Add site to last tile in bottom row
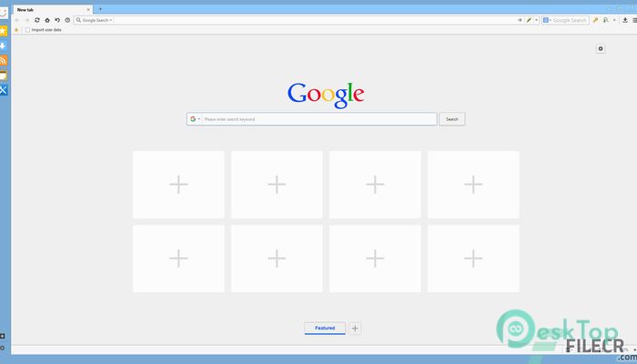Screen dimensions: 637x364 (x=473, y=258)
